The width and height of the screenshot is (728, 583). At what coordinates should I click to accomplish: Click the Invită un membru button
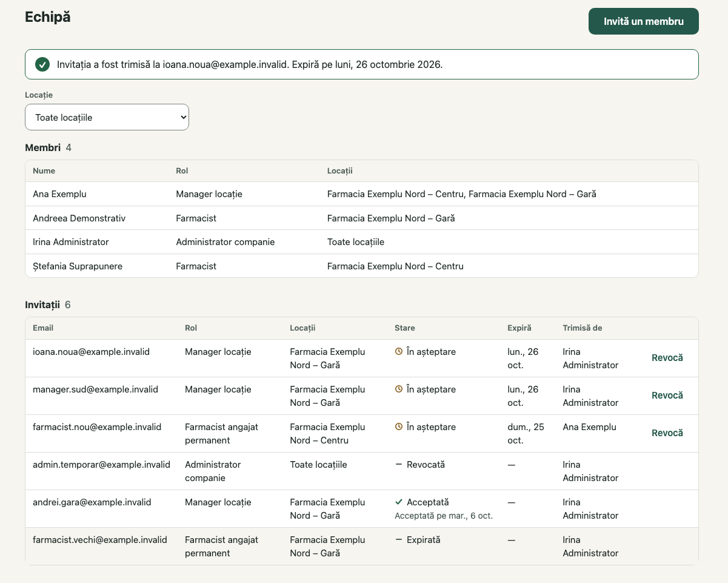tap(644, 21)
